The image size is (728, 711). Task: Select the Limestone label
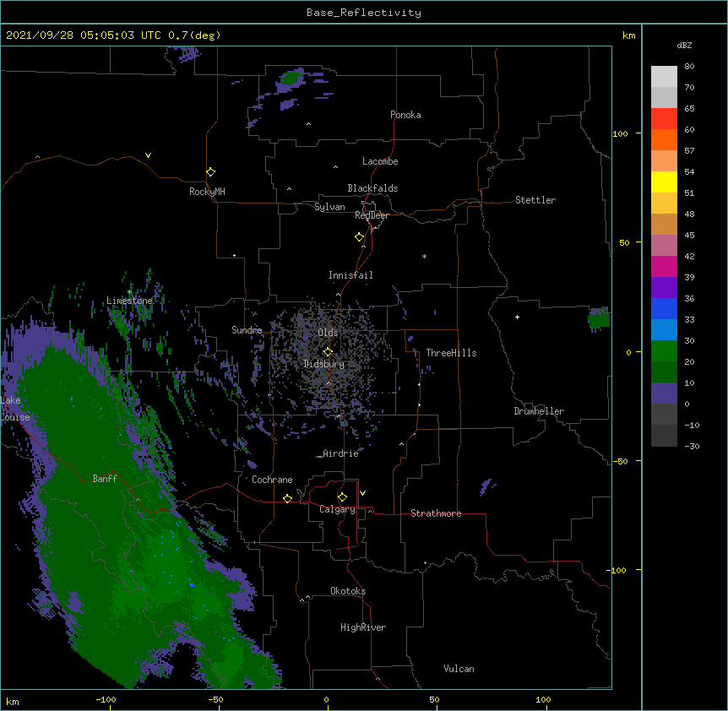pyautogui.click(x=129, y=301)
